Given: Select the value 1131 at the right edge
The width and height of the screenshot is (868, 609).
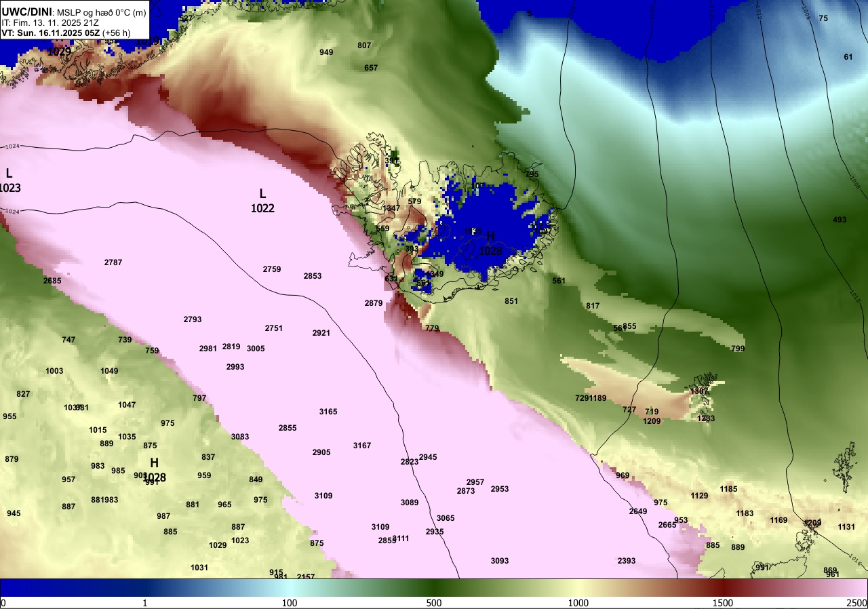Looking at the screenshot, I should [846, 527].
